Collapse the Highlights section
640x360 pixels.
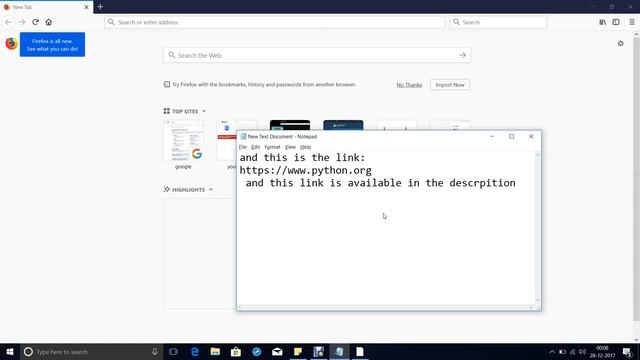pyautogui.click(x=211, y=189)
